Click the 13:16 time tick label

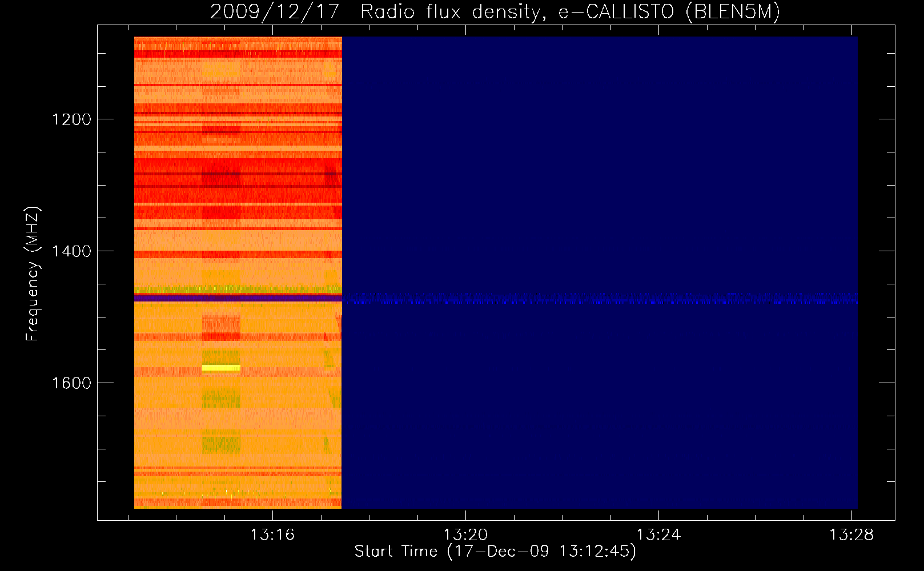(x=272, y=534)
